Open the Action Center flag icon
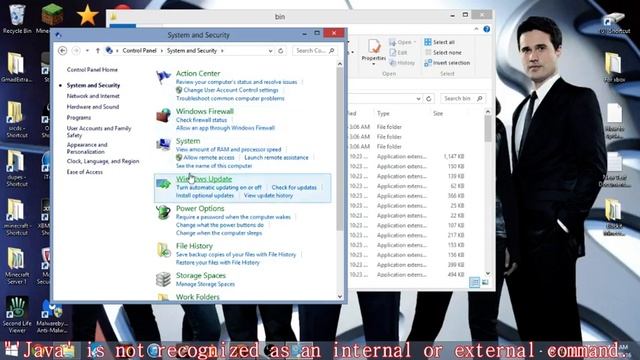 (163, 76)
